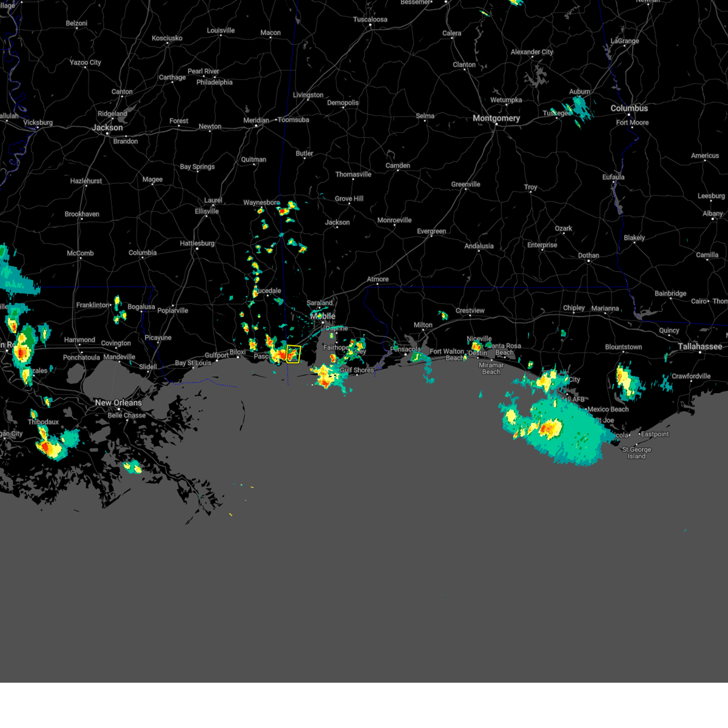Select the Laurel city label
Viewport: 728px width, 728px height.
[213, 200]
